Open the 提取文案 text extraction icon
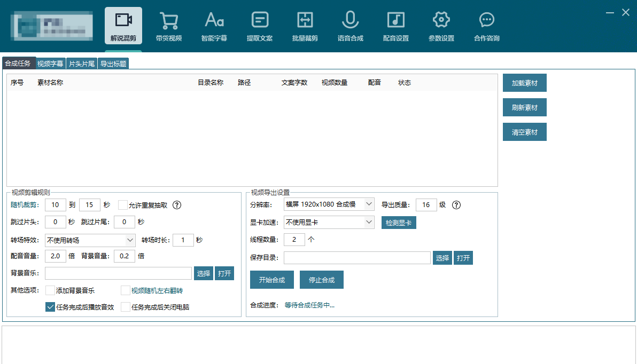The width and height of the screenshot is (637, 364). click(260, 21)
